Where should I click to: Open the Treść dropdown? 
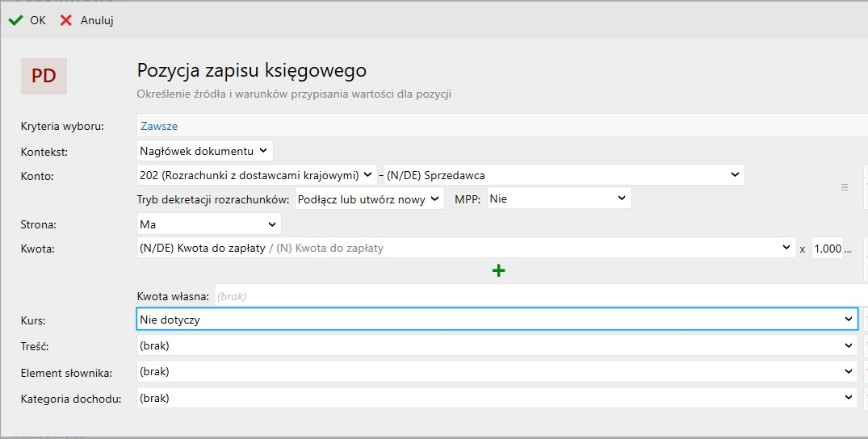(496, 346)
